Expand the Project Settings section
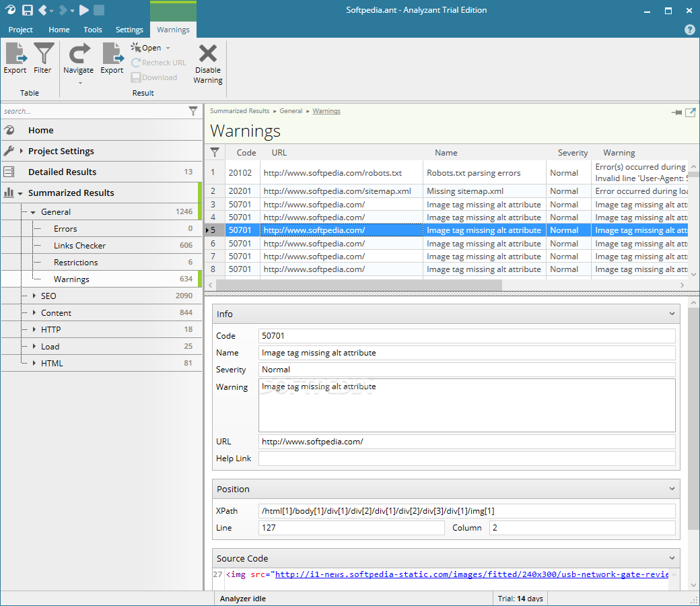700x606 pixels. click(21, 151)
